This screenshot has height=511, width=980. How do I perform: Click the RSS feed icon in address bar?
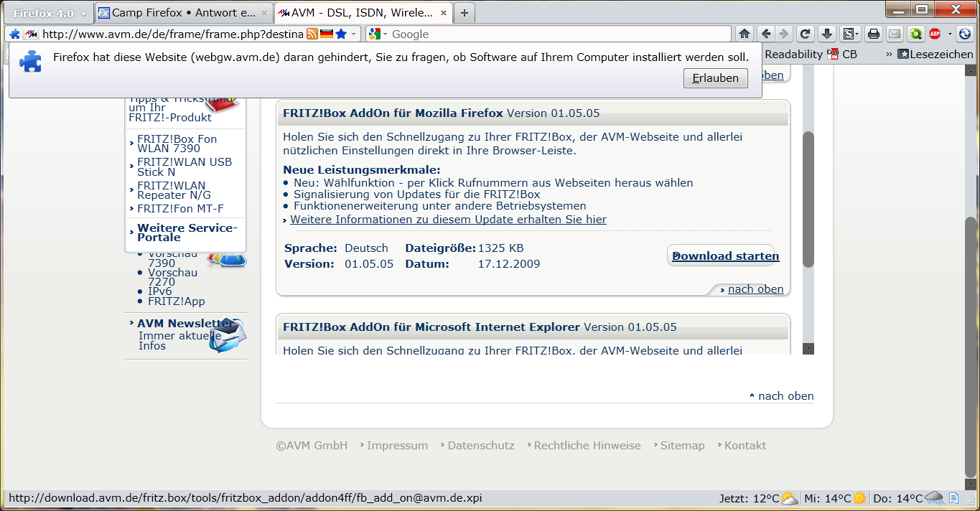tap(312, 34)
